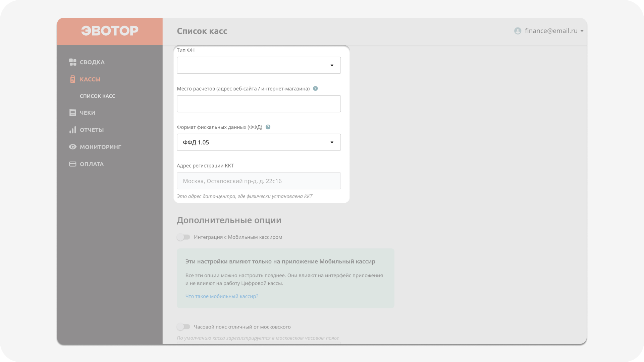Click the ЭВОТОР logo
The width and height of the screenshot is (644, 362).
click(x=110, y=31)
